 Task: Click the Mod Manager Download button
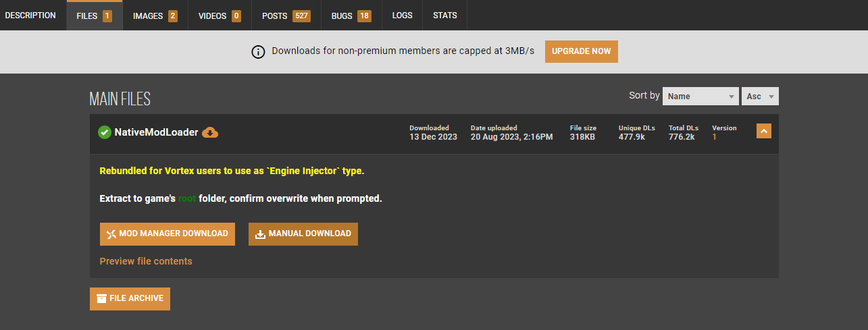pyautogui.click(x=167, y=233)
